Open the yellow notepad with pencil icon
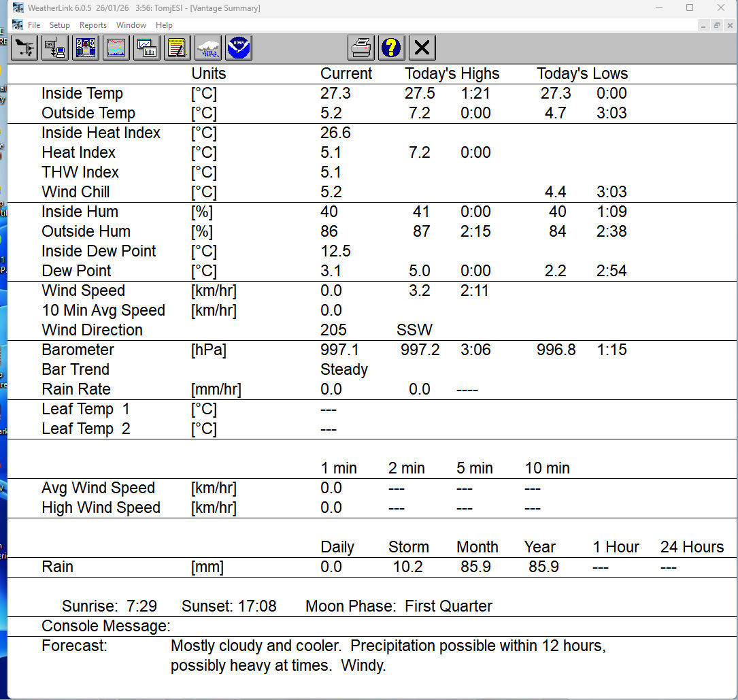The height and width of the screenshot is (700, 738). point(178,48)
